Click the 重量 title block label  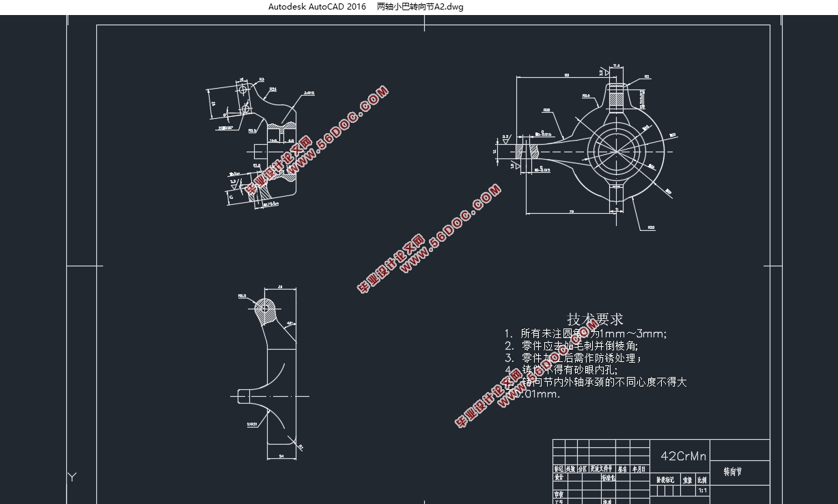[x=687, y=480]
